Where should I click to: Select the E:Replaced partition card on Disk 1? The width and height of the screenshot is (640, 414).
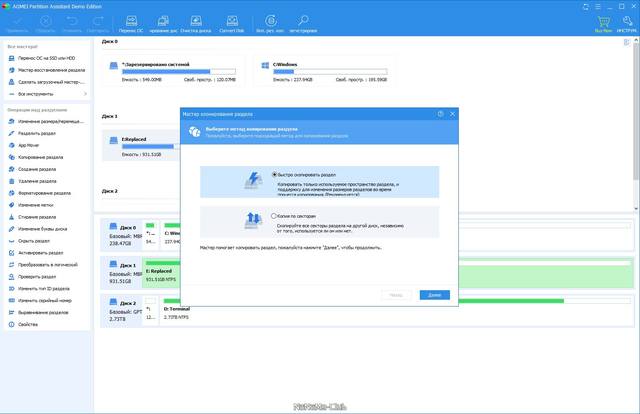tap(141, 146)
